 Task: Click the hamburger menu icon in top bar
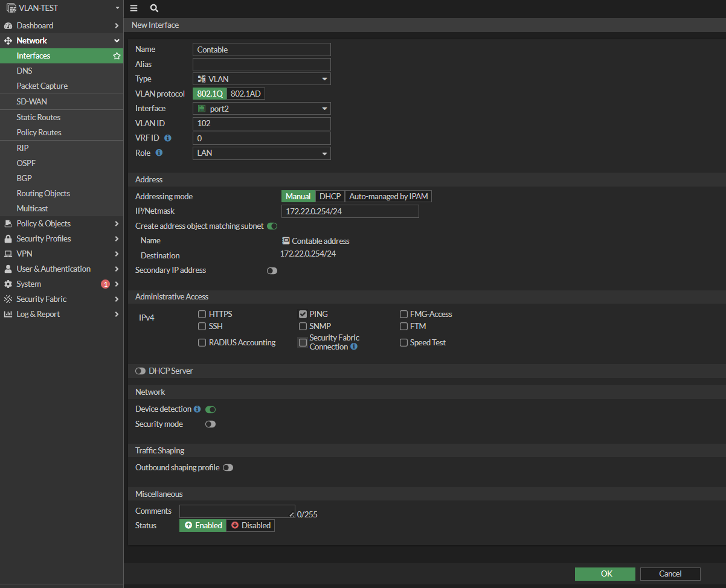(x=133, y=8)
